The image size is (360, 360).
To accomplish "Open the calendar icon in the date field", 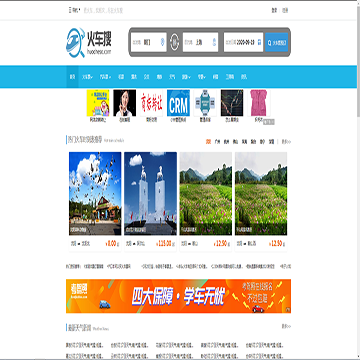I will coord(259,42).
